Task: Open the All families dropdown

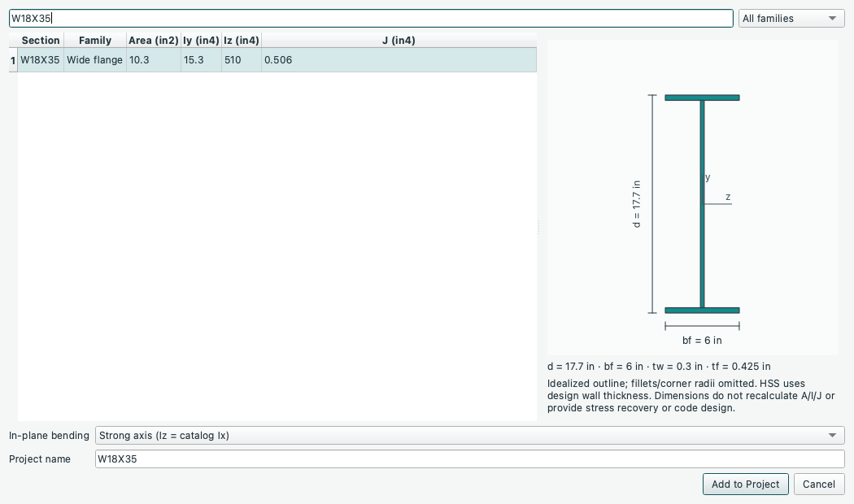Action: pyautogui.click(x=791, y=18)
